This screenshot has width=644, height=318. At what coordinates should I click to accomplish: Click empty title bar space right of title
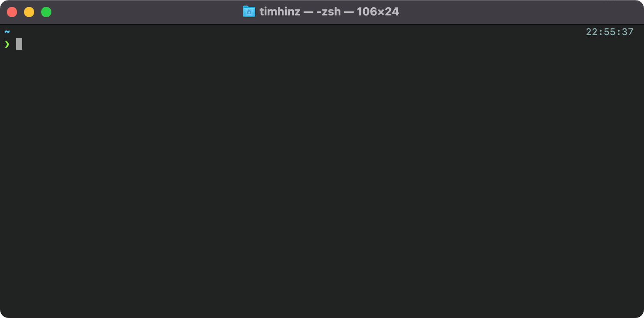coord(514,12)
